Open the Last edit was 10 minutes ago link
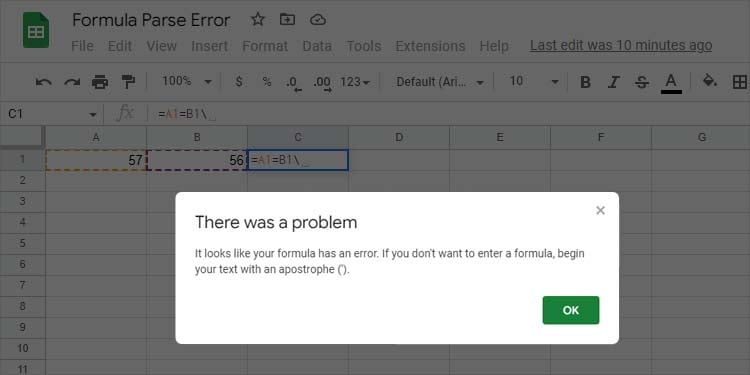This screenshot has height=375, width=750. 621,45
